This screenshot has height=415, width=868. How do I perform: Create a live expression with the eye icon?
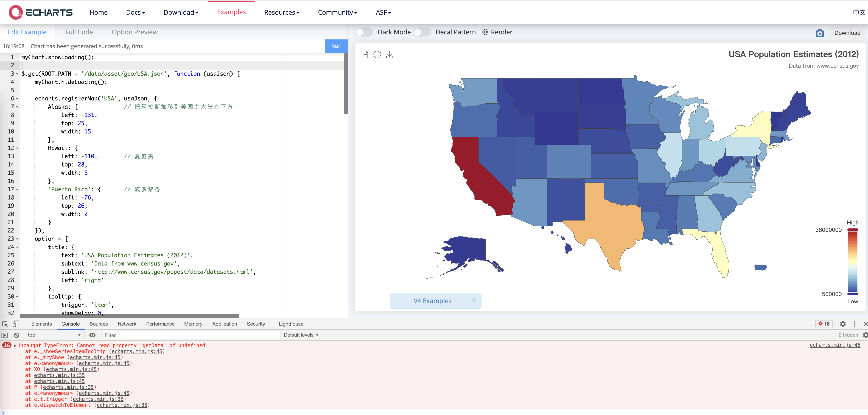92,335
